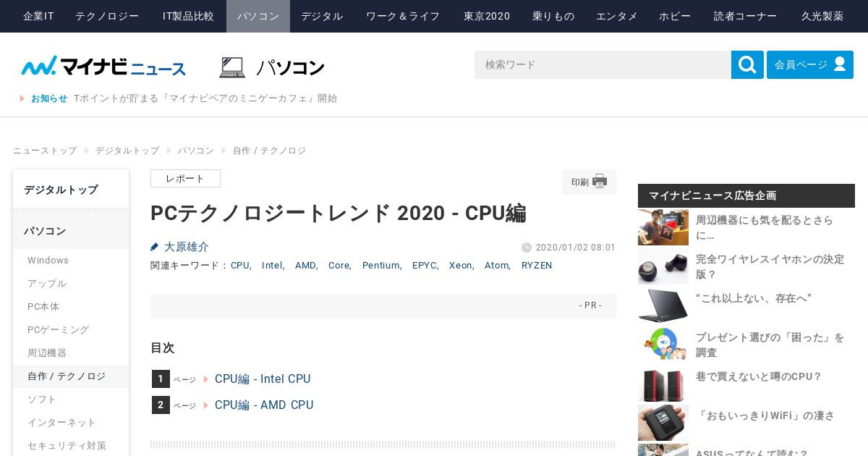The height and width of the screenshot is (456, 868).
Task: Open the mobile WiFi router ad thumbnail
Action: tap(663, 423)
